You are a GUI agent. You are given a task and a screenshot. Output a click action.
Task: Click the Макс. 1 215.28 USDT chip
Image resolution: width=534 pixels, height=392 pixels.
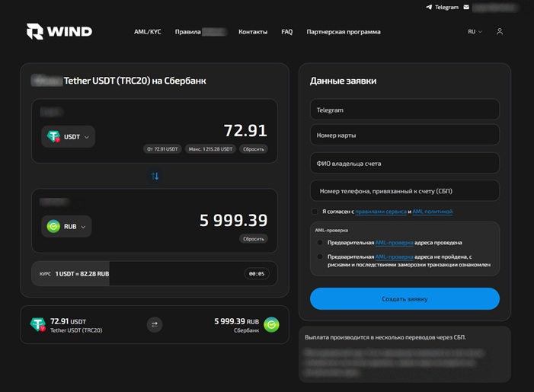coord(210,149)
